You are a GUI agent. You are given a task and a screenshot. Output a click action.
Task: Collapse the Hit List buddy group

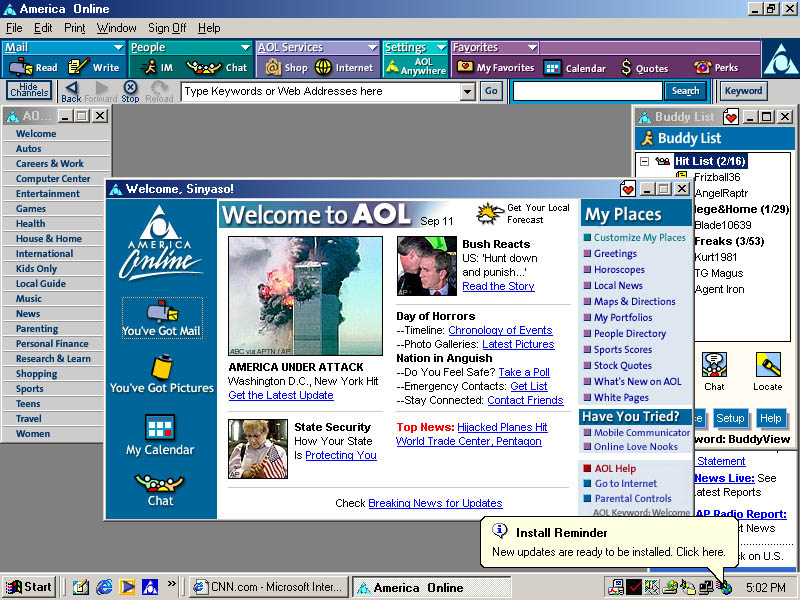[644, 161]
